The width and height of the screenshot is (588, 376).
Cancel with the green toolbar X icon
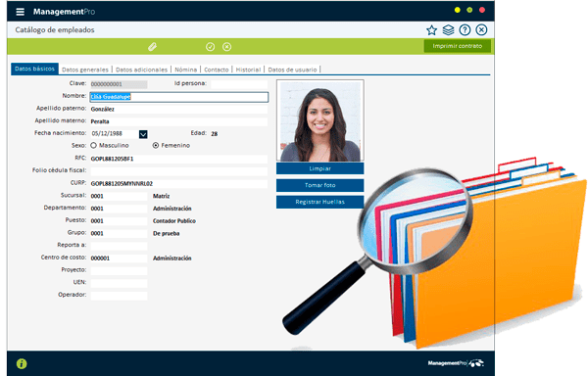tap(226, 46)
